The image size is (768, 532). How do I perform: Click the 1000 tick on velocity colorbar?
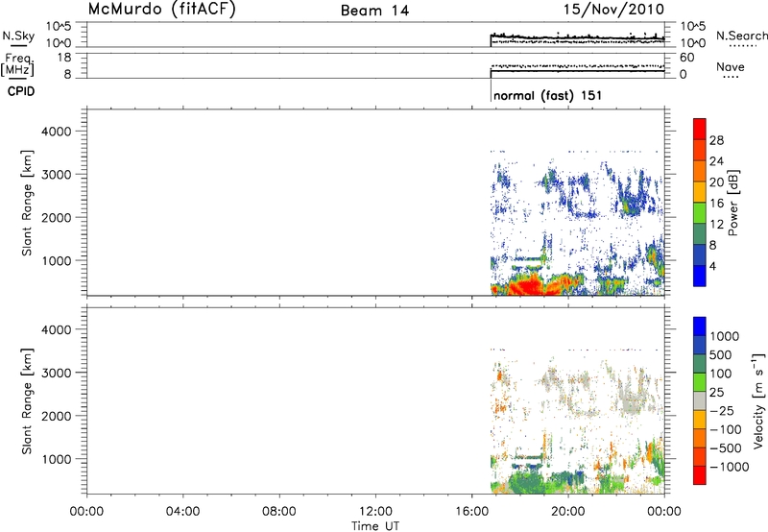point(725,336)
